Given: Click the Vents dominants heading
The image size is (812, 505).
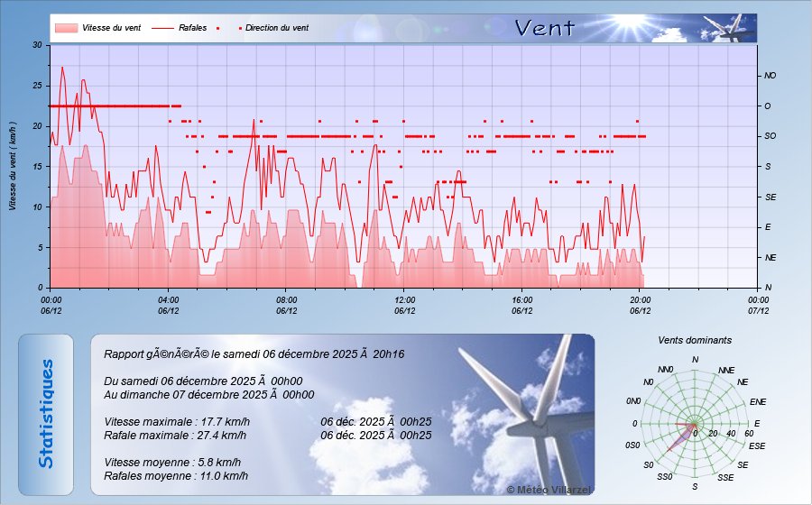Looking at the screenshot, I should (695, 341).
